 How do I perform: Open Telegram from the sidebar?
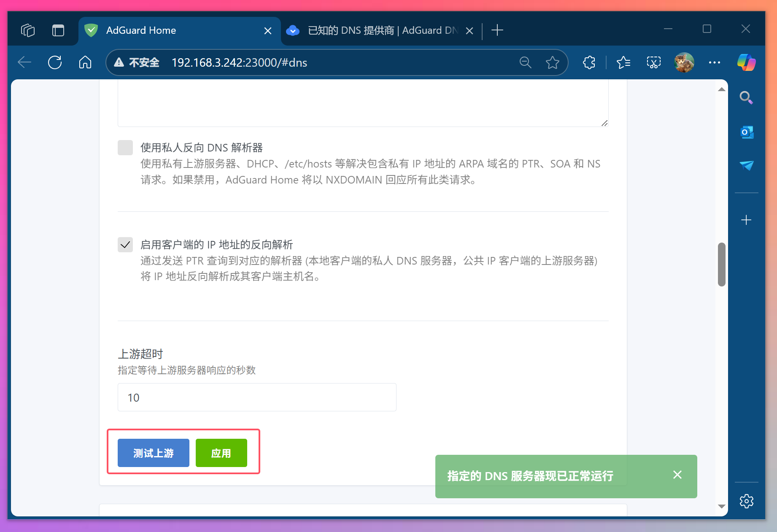point(747,165)
